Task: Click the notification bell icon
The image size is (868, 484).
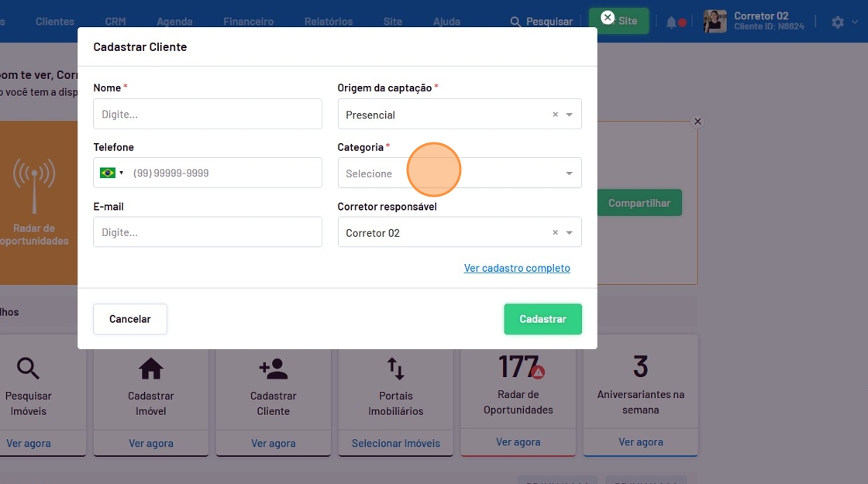Action: click(671, 22)
